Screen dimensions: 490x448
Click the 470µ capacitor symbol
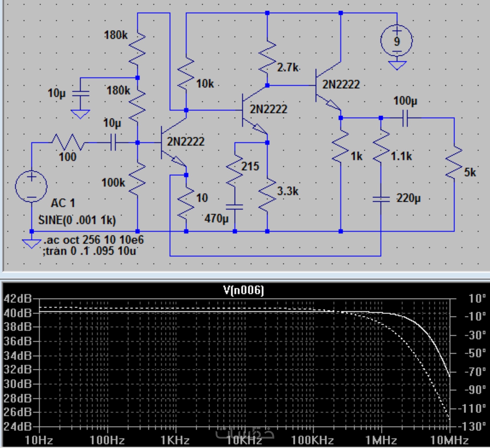pos(234,207)
